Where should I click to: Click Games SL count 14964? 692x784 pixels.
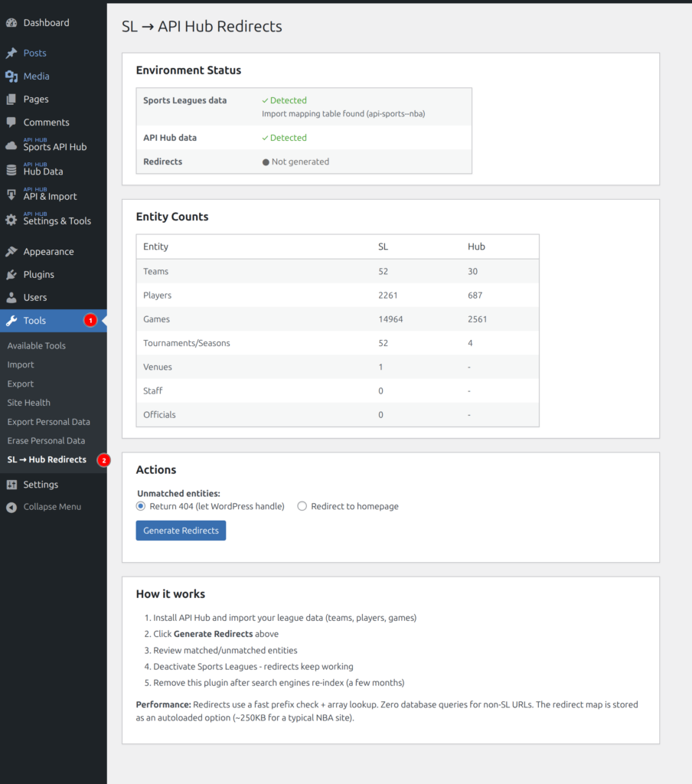390,319
